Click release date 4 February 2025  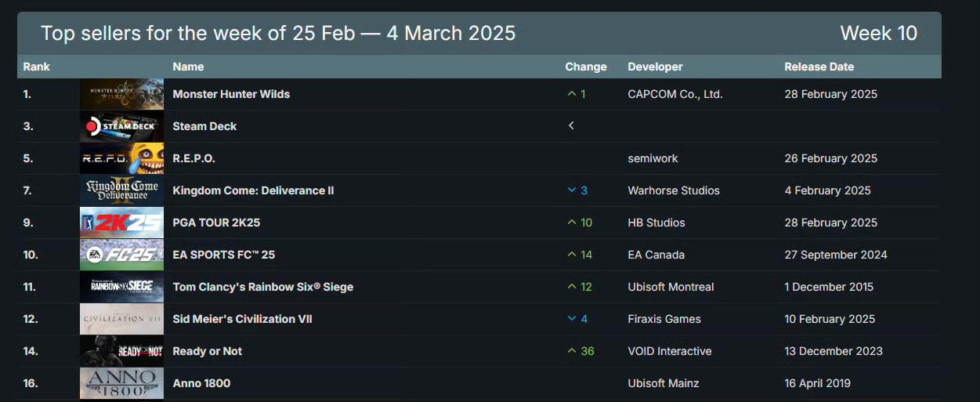click(827, 190)
